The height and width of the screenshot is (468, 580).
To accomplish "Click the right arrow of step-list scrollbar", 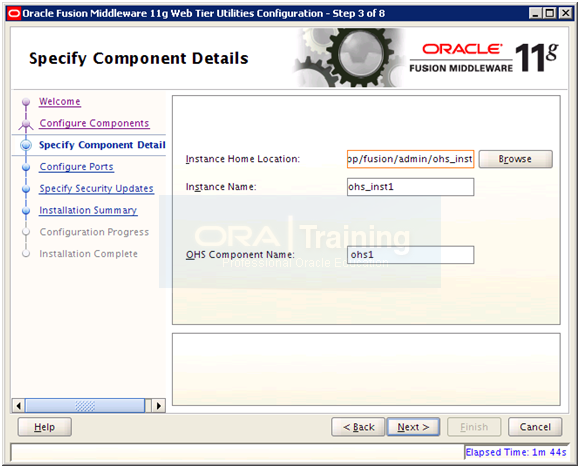I will pyautogui.click(x=159, y=406).
